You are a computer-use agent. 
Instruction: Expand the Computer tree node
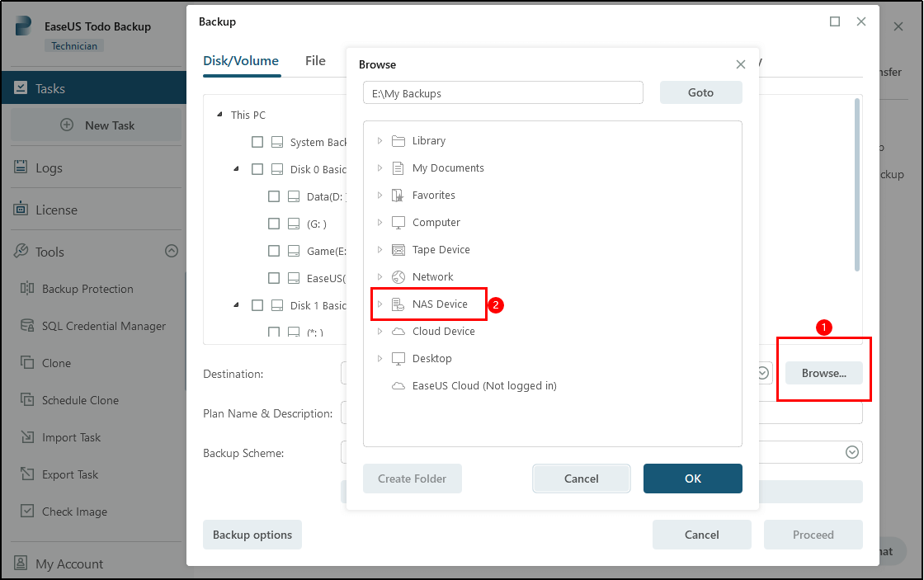[x=379, y=223]
